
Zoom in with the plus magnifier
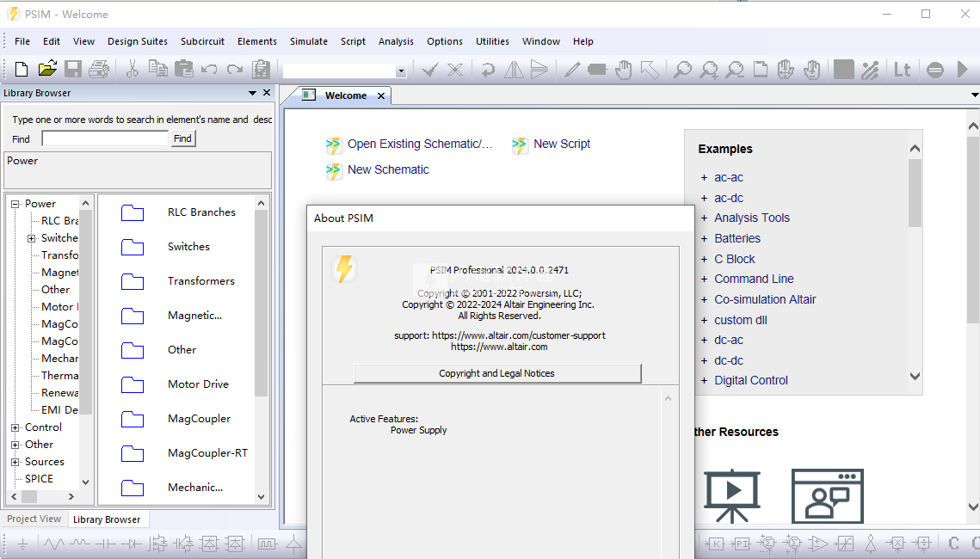709,70
